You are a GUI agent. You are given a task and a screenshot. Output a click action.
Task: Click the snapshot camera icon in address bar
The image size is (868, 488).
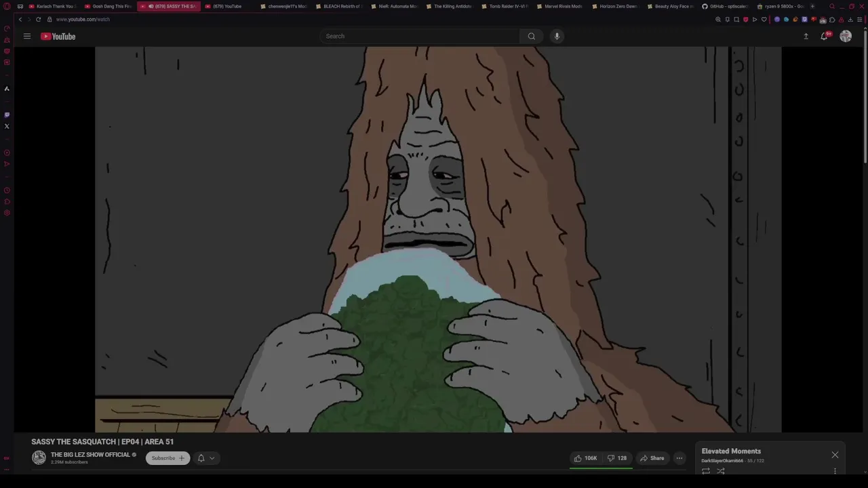click(x=736, y=19)
